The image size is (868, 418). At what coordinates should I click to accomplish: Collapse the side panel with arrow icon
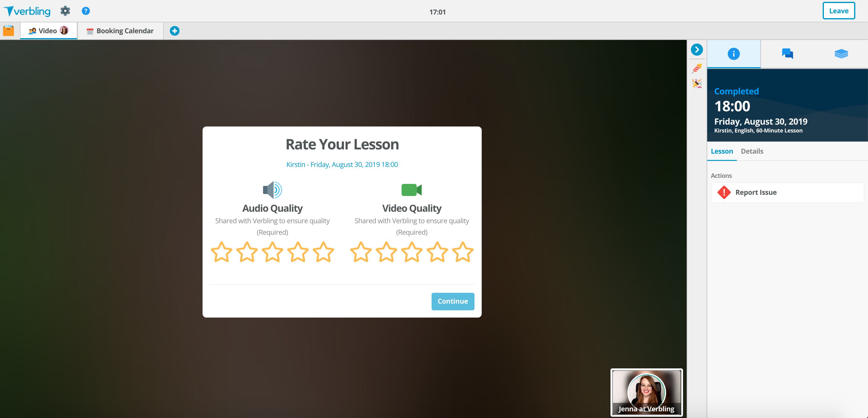click(x=697, y=50)
